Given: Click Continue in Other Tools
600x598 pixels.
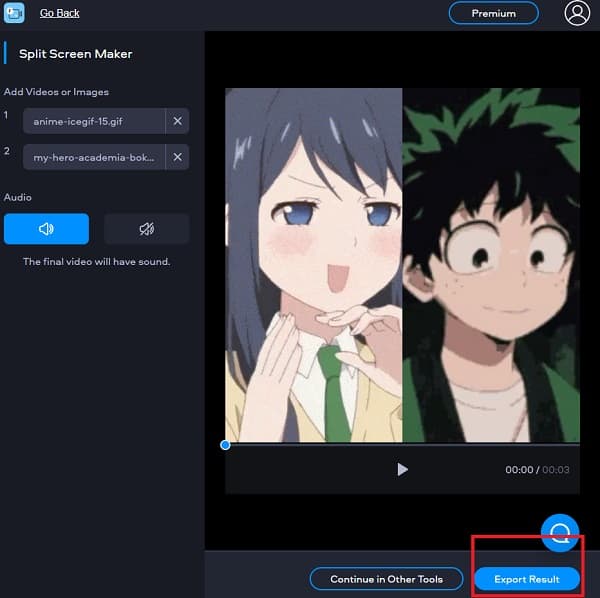Looking at the screenshot, I should pos(386,579).
